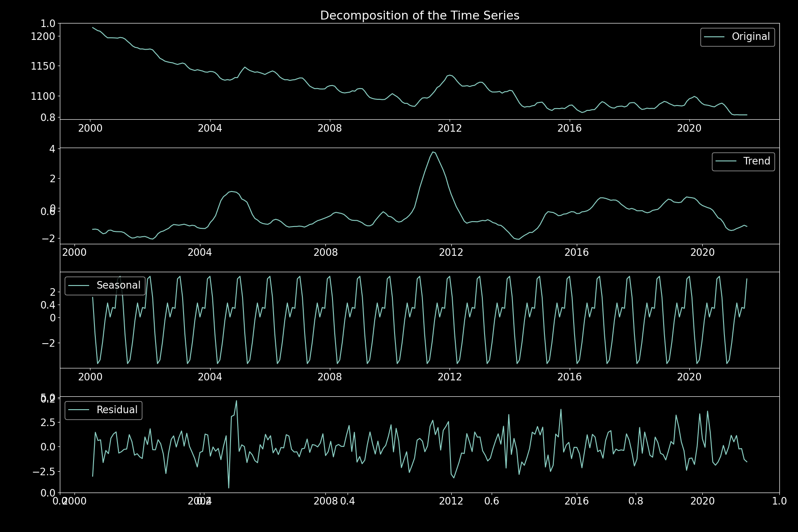Click the Residual legend label text

[117, 410]
